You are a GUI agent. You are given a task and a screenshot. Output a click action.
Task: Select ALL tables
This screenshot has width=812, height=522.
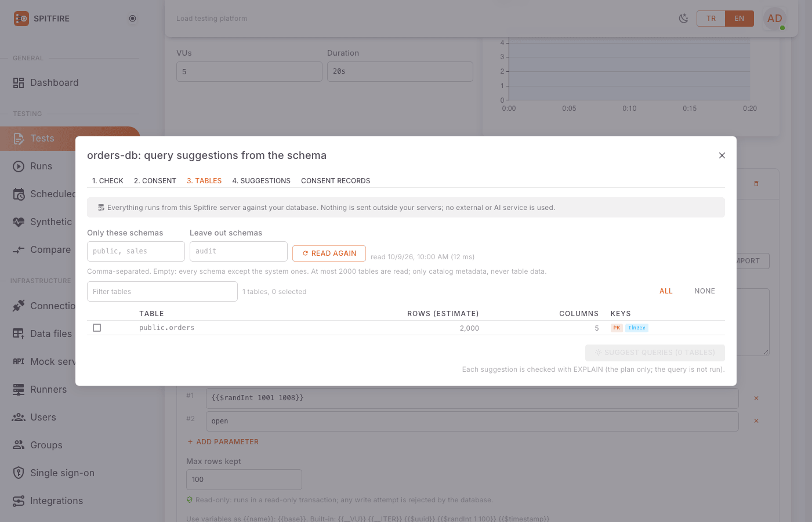click(666, 291)
